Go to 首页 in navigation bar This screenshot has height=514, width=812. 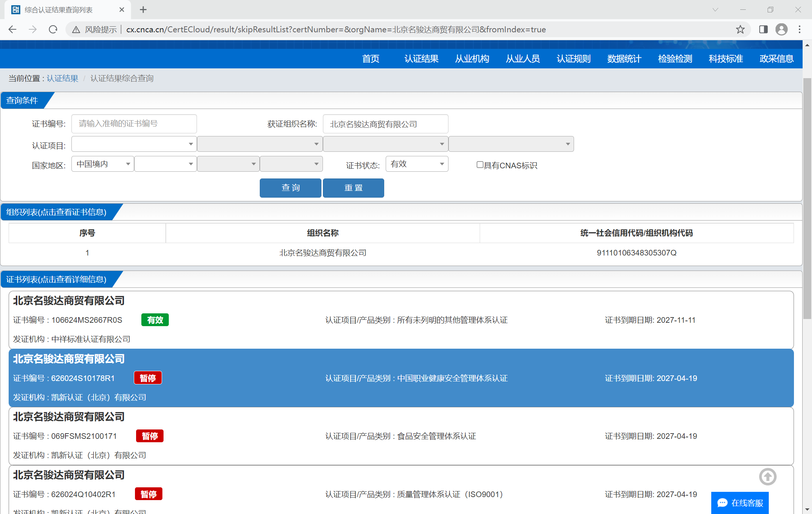pyautogui.click(x=371, y=59)
